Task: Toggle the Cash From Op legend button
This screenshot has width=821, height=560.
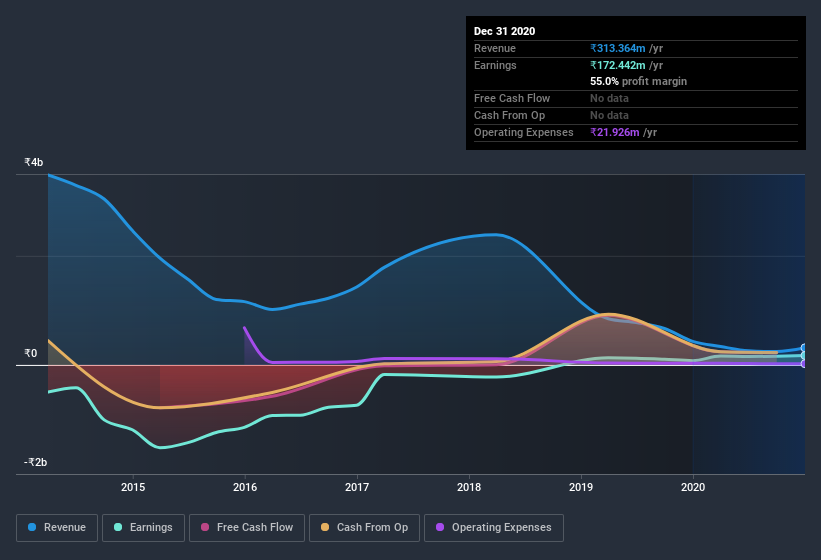Action: [364, 528]
